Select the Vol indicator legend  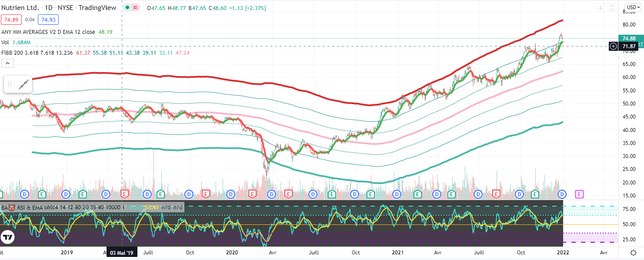coord(5,42)
